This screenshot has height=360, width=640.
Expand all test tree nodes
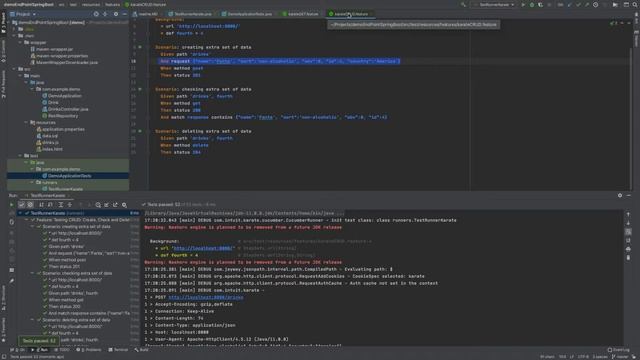(x=60, y=205)
